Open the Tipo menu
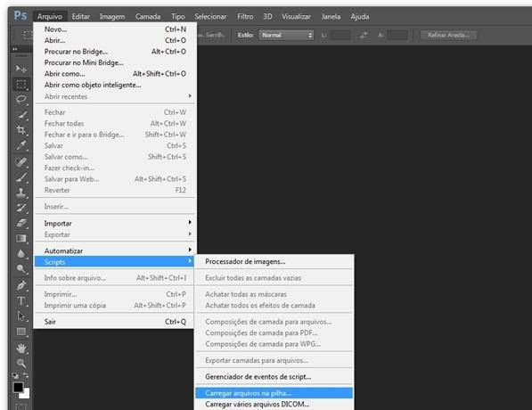Viewport: 532px width, 410px height. pyautogui.click(x=178, y=16)
